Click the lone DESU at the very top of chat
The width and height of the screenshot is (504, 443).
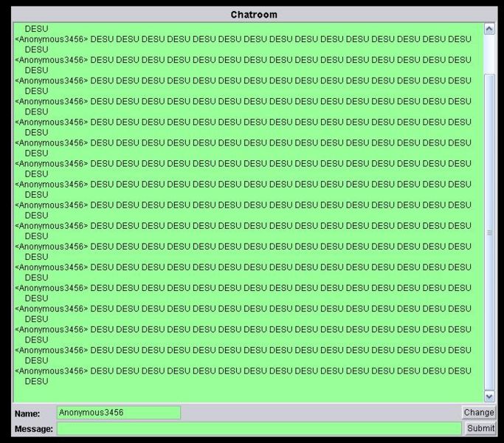[36, 29]
